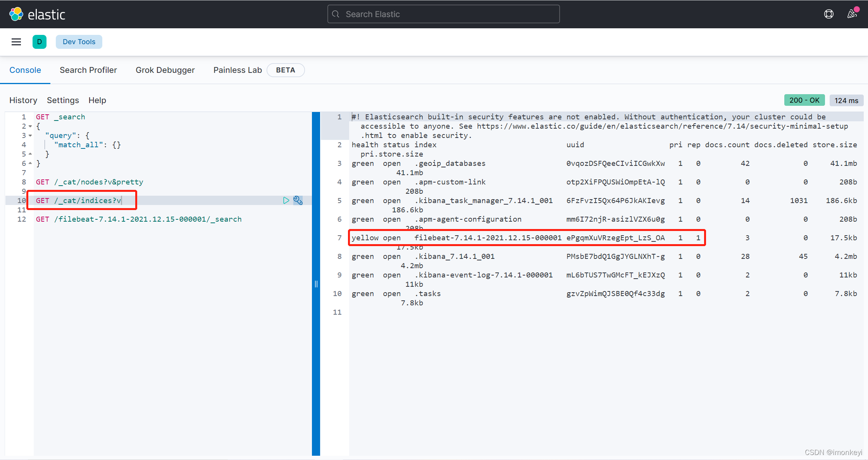Click the docs.deleted value 1031
Screen dimensions: 868x460
[799, 201]
